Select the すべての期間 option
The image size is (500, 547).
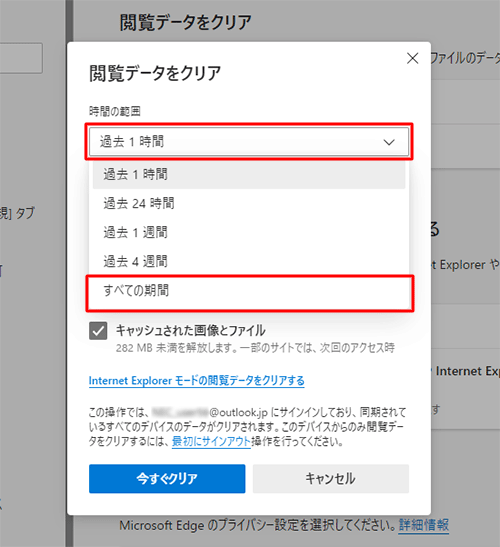pyautogui.click(x=249, y=291)
